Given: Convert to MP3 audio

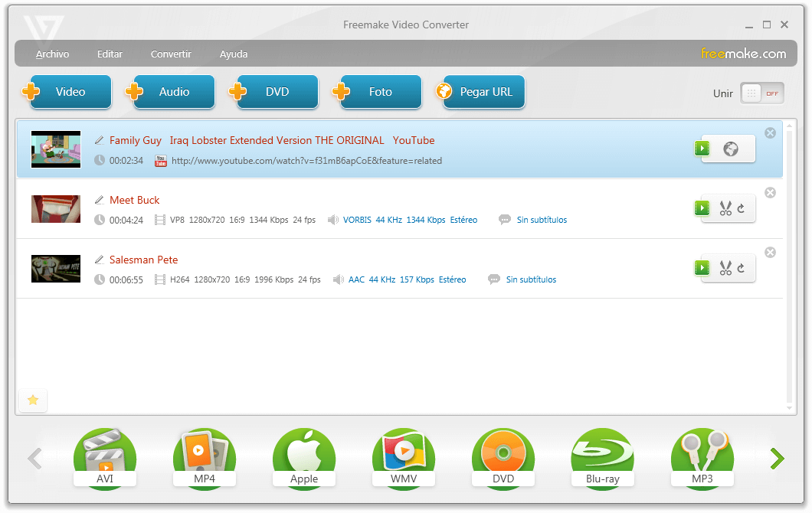Looking at the screenshot, I should [702, 458].
